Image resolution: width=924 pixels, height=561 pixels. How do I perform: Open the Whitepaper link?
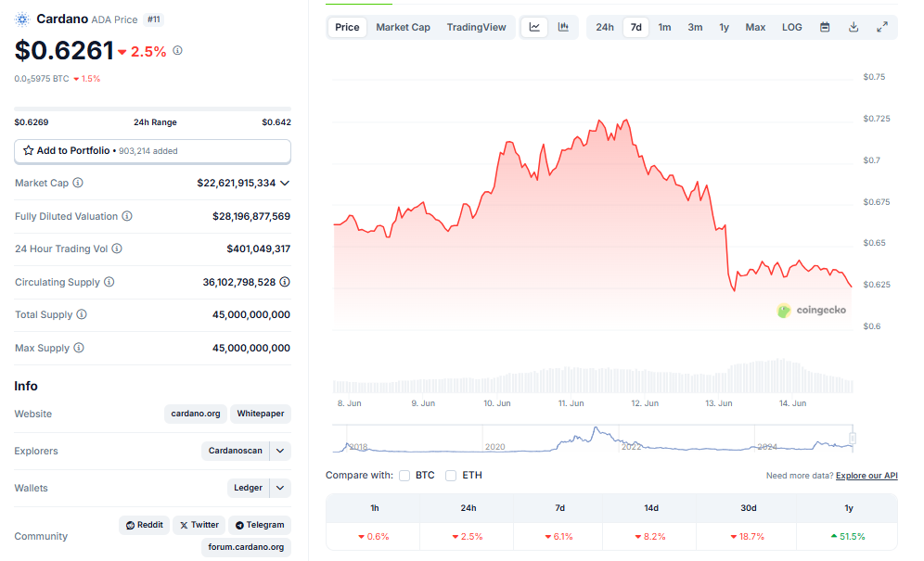(x=261, y=414)
